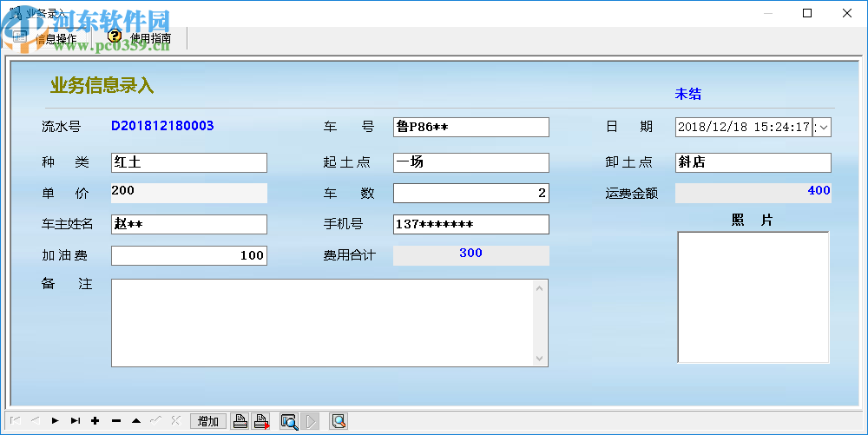This screenshot has width=868, height=435.
Task: Open print preview with magnifier icon
Action: point(289,421)
